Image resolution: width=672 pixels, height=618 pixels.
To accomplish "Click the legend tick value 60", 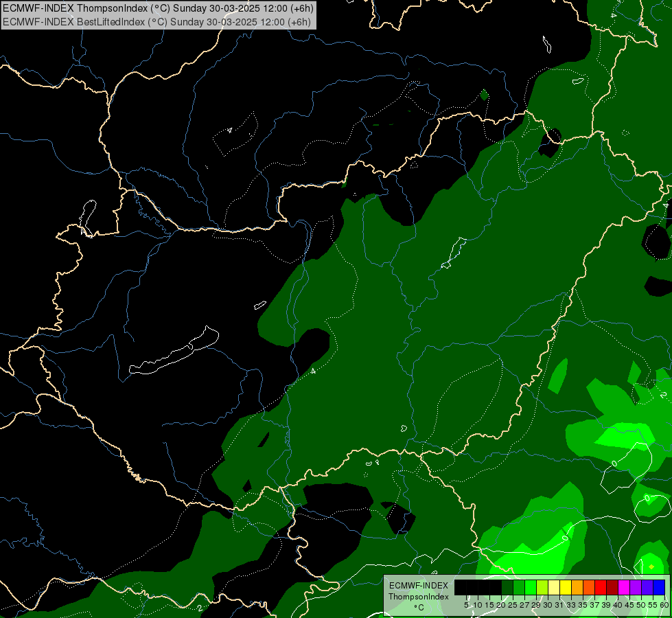I will pyautogui.click(x=664, y=605).
